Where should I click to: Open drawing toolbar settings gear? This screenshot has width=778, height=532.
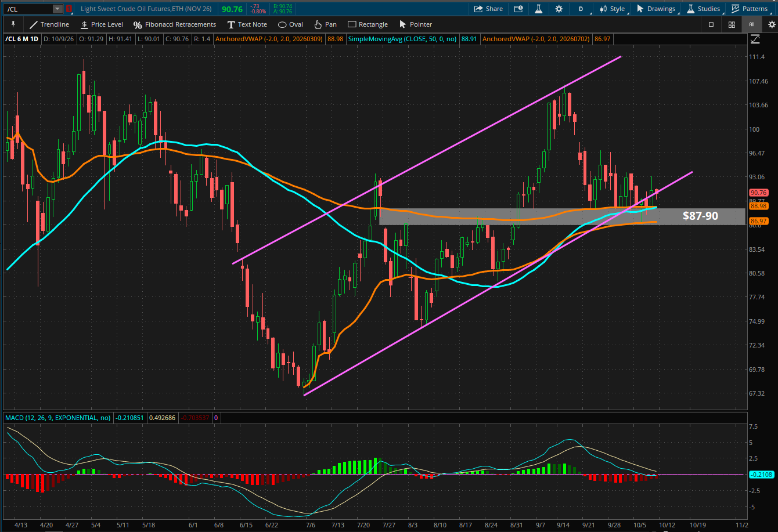[771, 24]
